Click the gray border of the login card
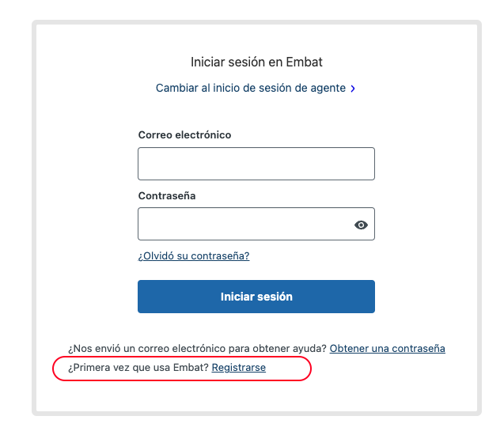 point(34,217)
